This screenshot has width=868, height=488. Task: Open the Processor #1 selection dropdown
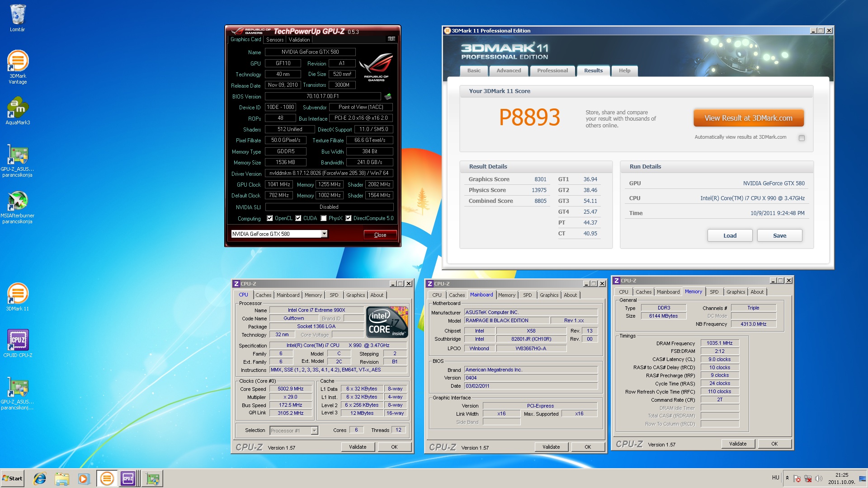point(314,431)
